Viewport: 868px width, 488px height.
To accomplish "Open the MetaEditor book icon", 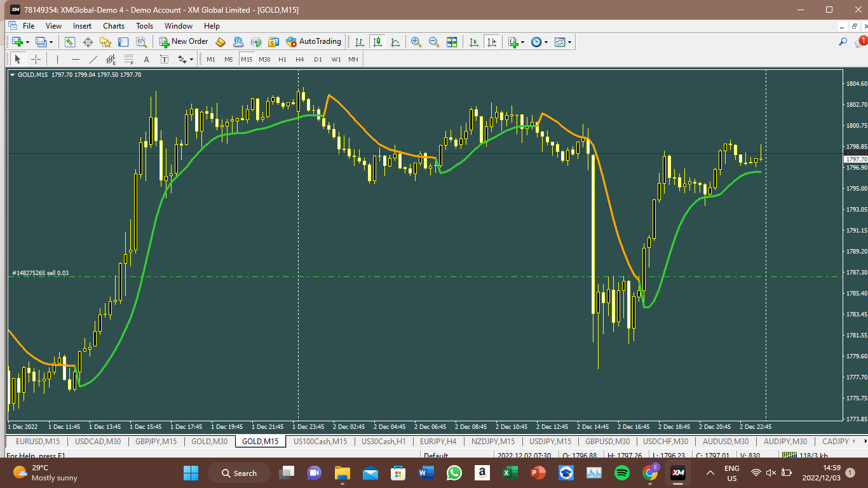I will coord(220,42).
